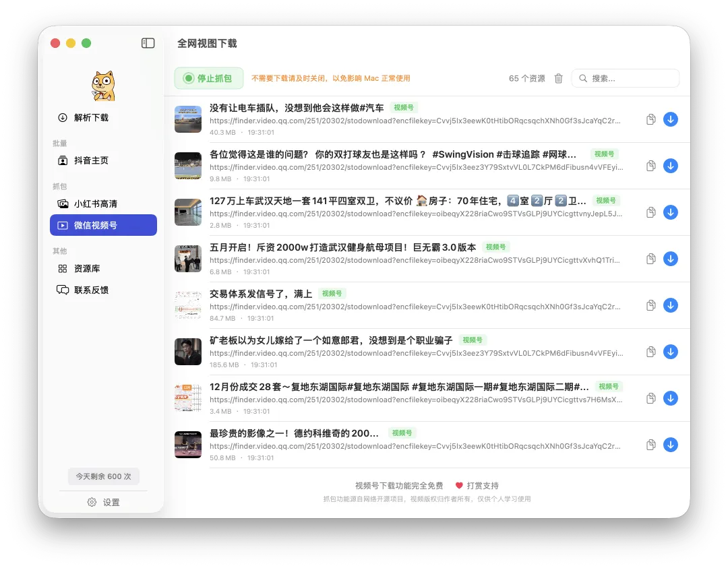Select title 交易体系发信号了，满上

[261, 294]
